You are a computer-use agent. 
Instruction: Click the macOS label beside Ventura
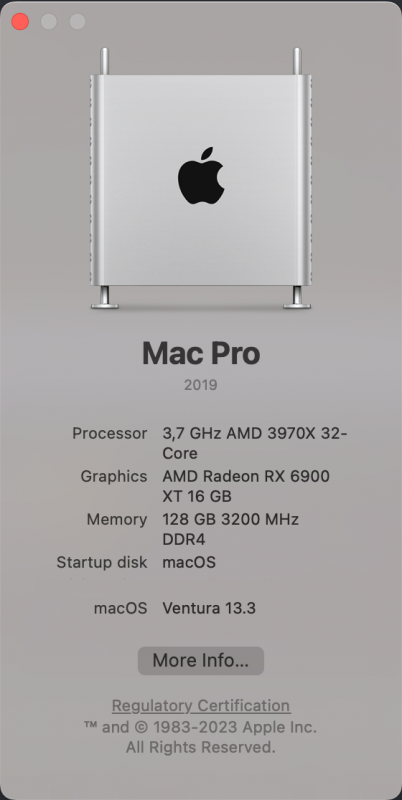coord(120,608)
